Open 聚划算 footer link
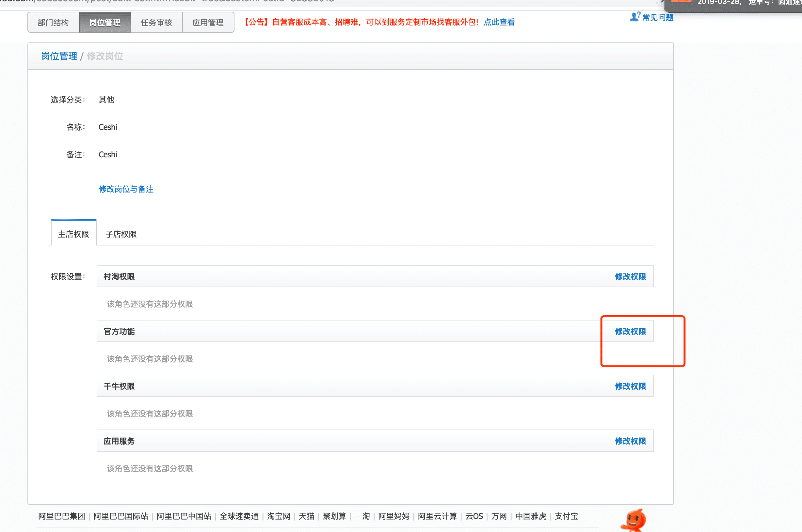802x532 pixels. tap(334, 516)
